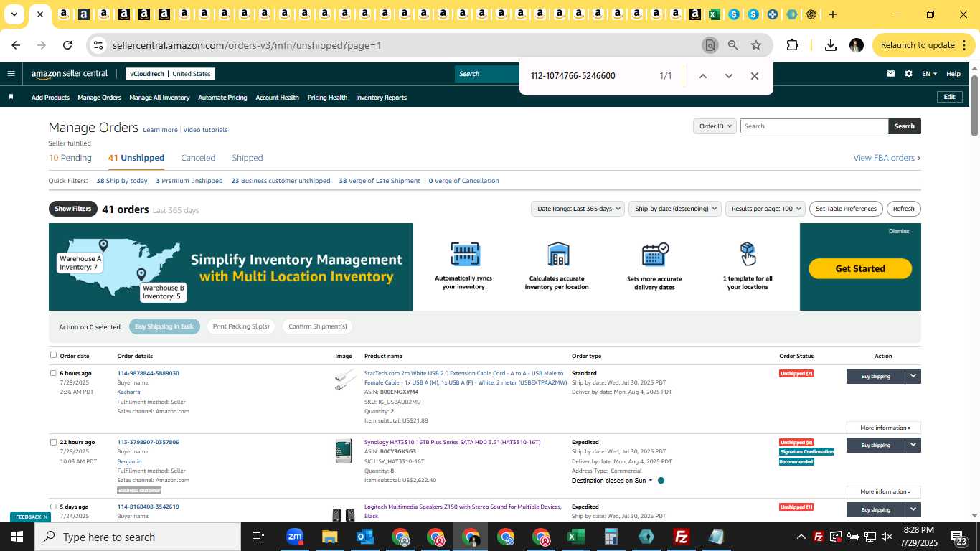Check the box for order 113-3798907-0357806
The width and height of the screenshot is (980, 551).
coord(53,442)
